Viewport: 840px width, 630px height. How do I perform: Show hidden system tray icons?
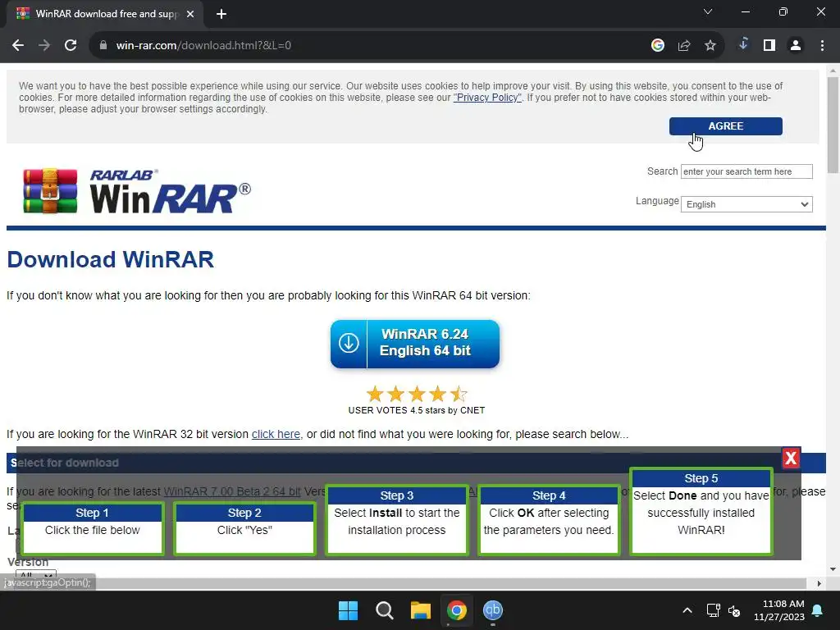pyautogui.click(x=687, y=610)
